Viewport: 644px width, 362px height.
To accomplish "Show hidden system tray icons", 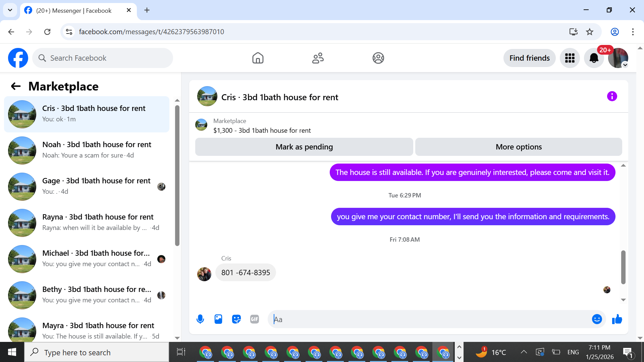I will [x=524, y=352].
